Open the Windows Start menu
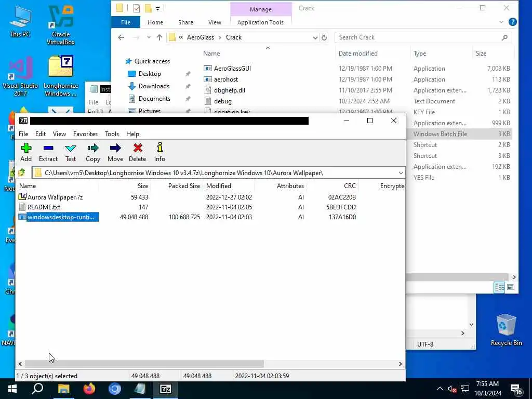Viewport: 532px width, 399px height. tap(12, 389)
